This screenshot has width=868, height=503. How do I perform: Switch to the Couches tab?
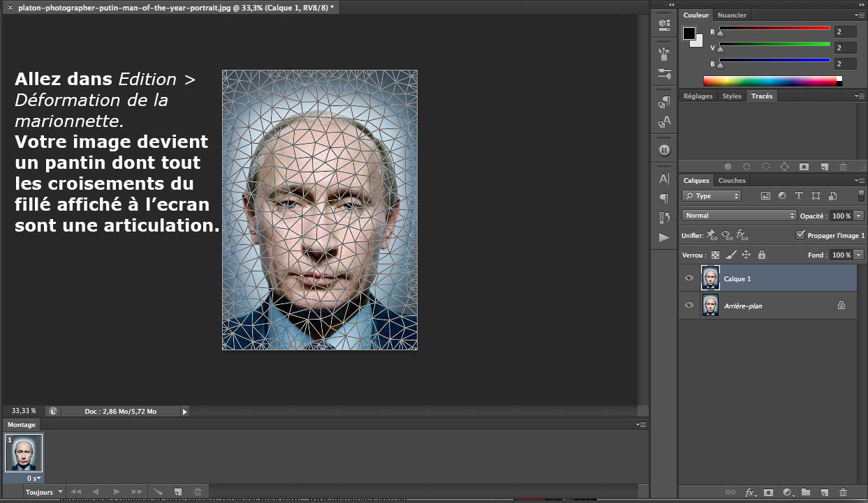[x=732, y=180]
